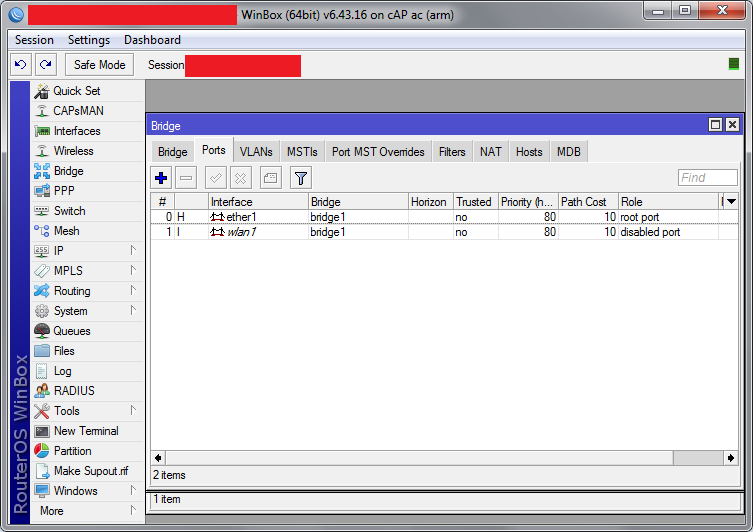Select the wlan1 port row

(444, 232)
